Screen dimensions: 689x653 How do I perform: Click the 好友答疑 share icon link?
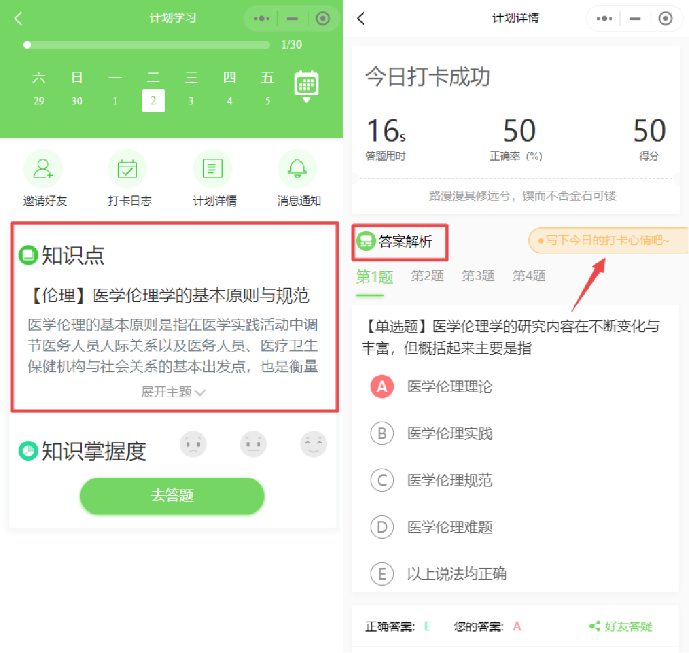(x=621, y=626)
